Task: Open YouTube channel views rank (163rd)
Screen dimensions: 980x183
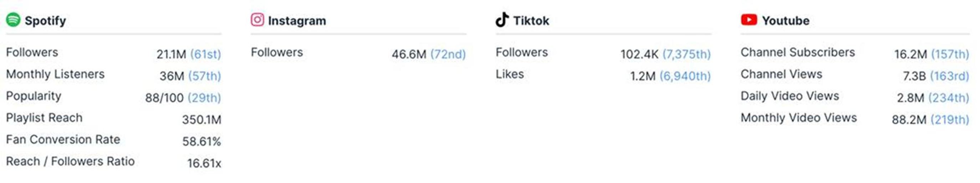Action: (950, 76)
